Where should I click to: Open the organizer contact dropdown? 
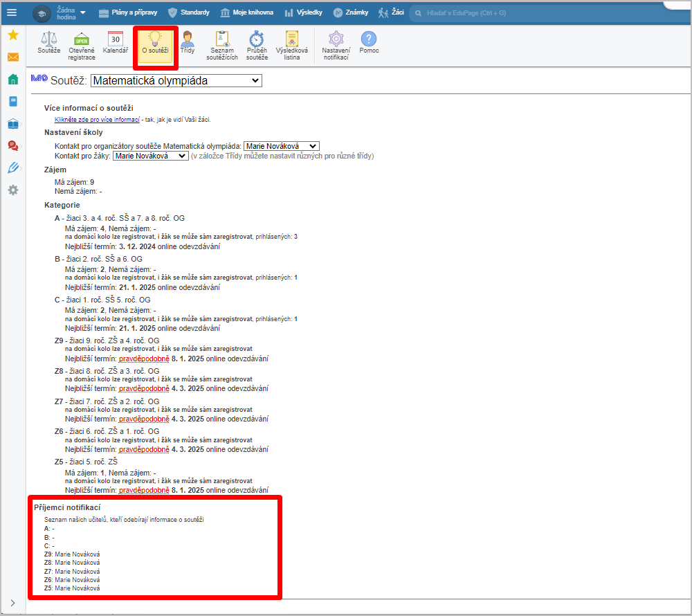tap(281, 146)
